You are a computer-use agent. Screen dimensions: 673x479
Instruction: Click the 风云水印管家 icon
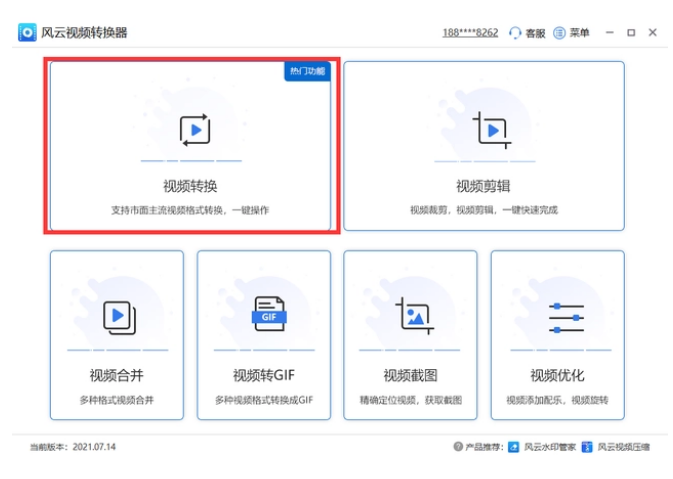point(514,447)
